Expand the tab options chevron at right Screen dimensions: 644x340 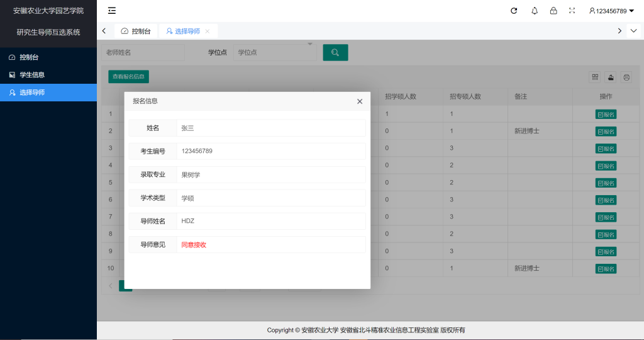(633, 31)
